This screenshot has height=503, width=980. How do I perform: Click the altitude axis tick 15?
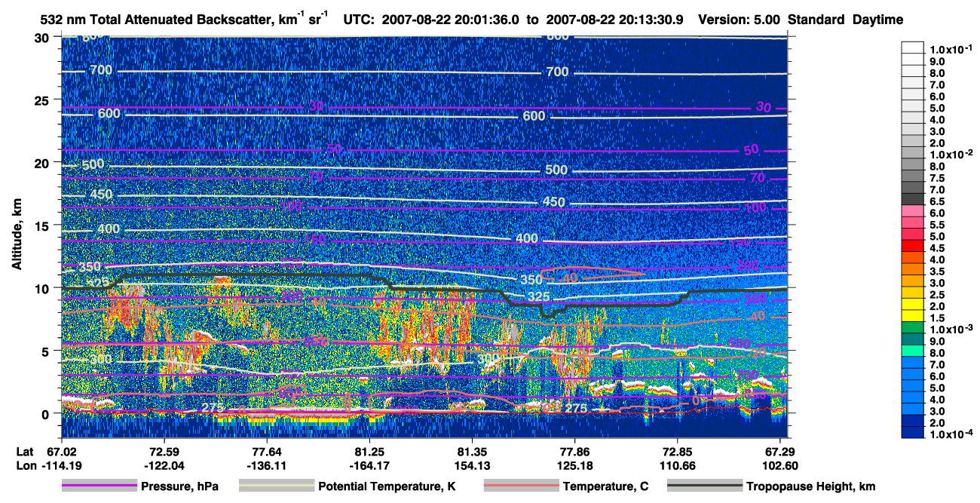(x=44, y=225)
